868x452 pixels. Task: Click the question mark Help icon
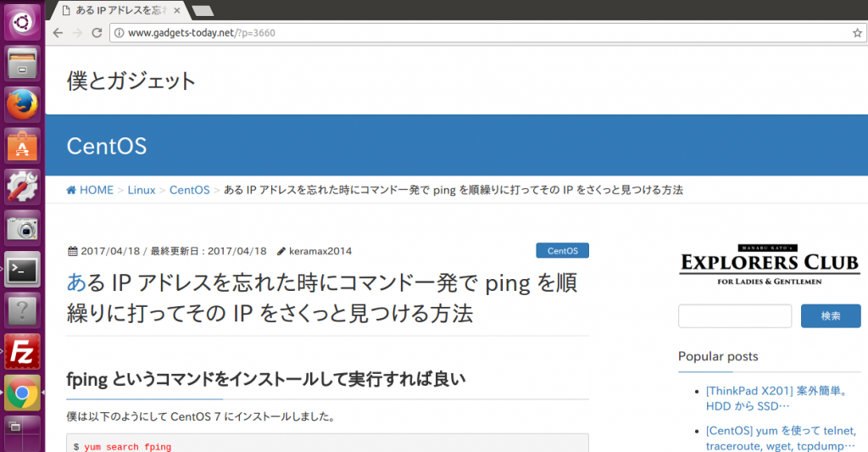point(22,310)
